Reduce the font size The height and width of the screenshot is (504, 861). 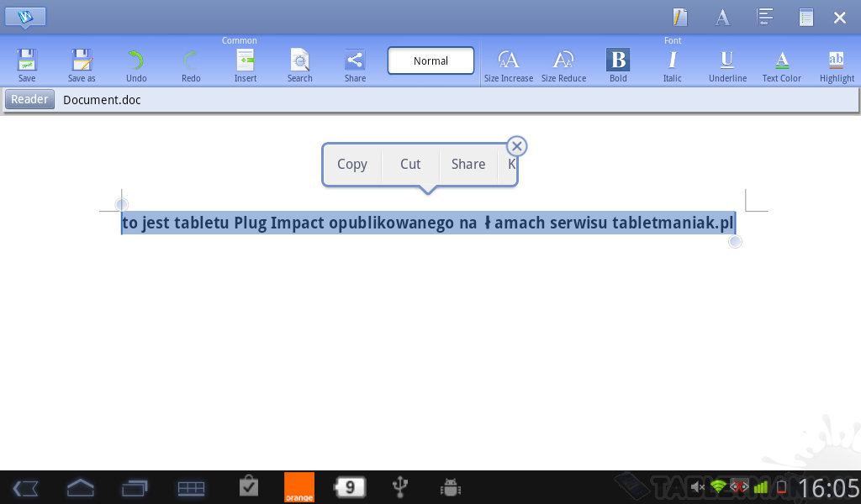pos(563,64)
